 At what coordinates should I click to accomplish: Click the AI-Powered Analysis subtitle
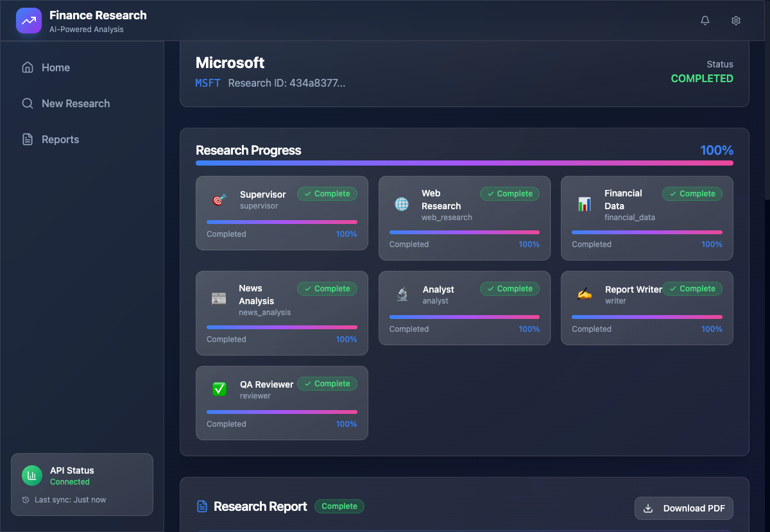click(87, 30)
